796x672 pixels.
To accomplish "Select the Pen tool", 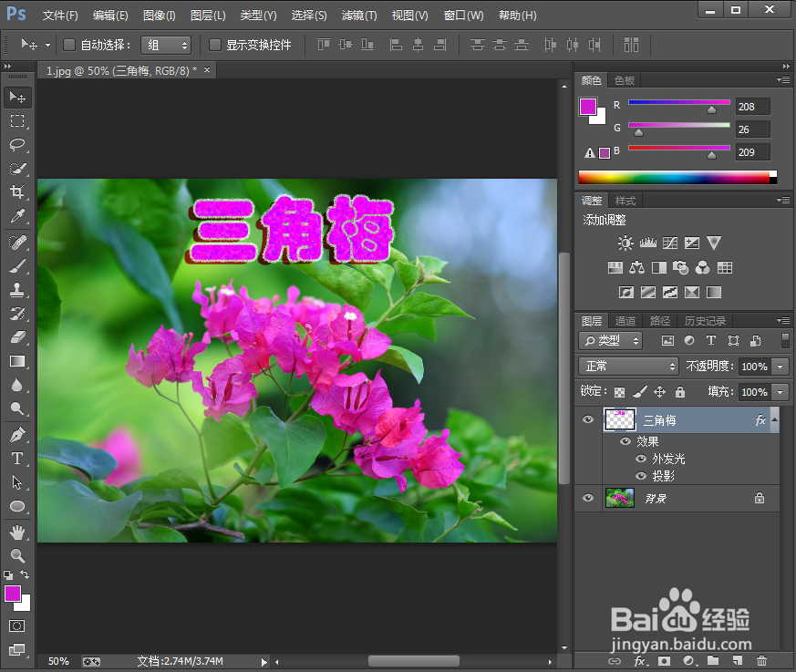I will (x=17, y=435).
